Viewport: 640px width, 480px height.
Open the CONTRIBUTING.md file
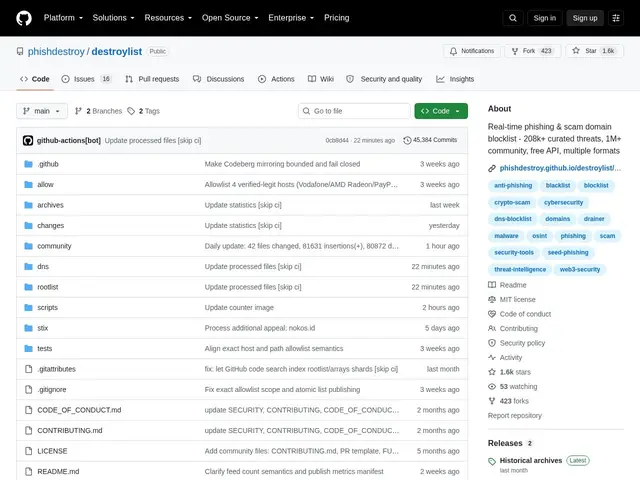click(70, 431)
